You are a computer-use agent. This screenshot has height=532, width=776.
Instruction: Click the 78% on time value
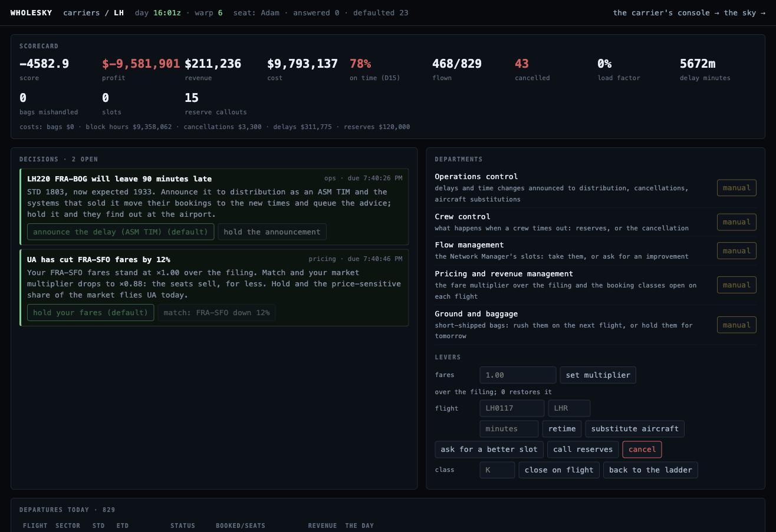tap(360, 64)
